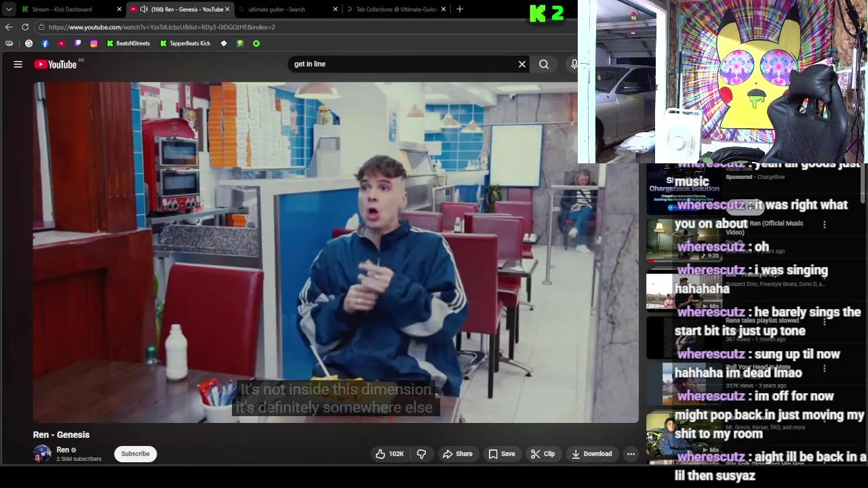
Task: Share the Ren - Genesis video
Action: click(x=458, y=454)
